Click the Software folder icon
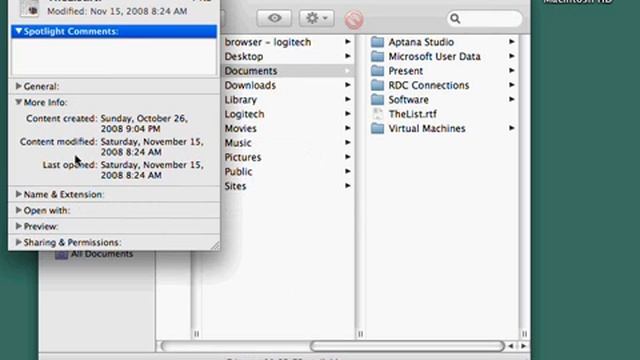This screenshot has width=640, height=360. click(378, 100)
